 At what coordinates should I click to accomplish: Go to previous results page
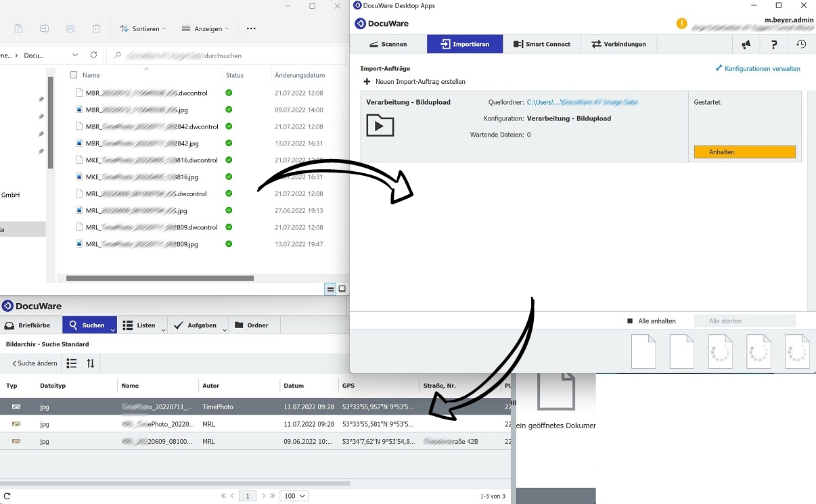[x=233, y=496]
